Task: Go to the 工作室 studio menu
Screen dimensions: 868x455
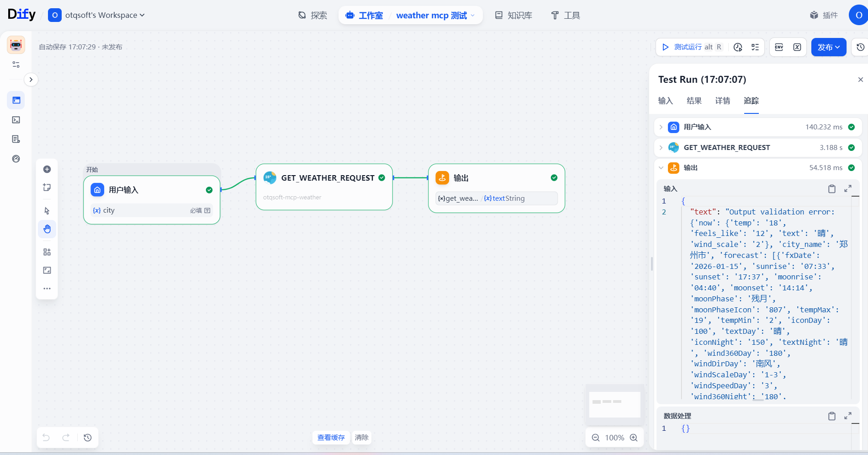Action: [x=365, y=16]
